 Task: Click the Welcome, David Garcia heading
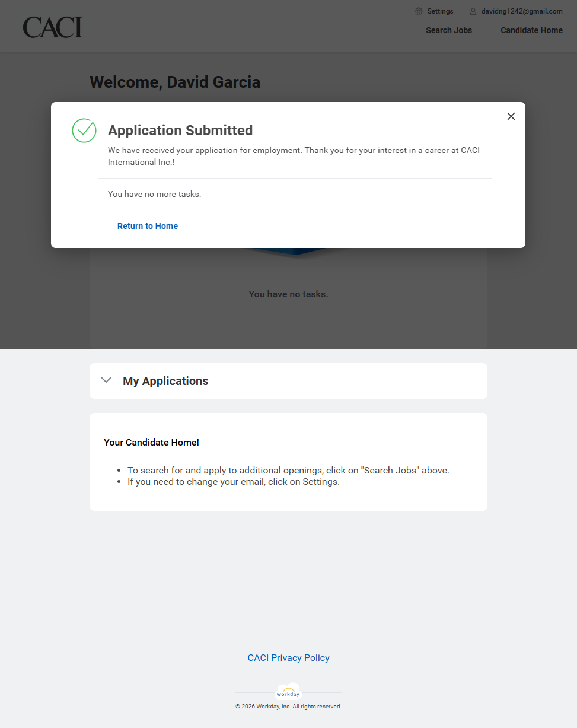(175, 82)
